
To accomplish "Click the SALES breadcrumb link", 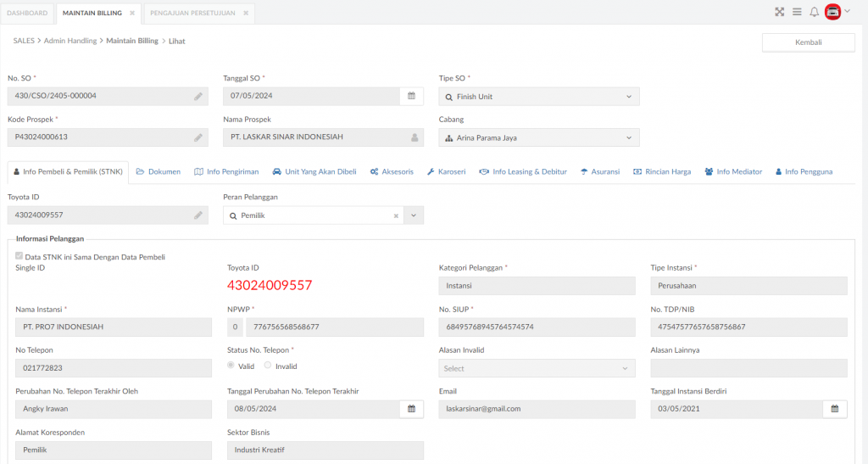I will click(x=24, y=41).
